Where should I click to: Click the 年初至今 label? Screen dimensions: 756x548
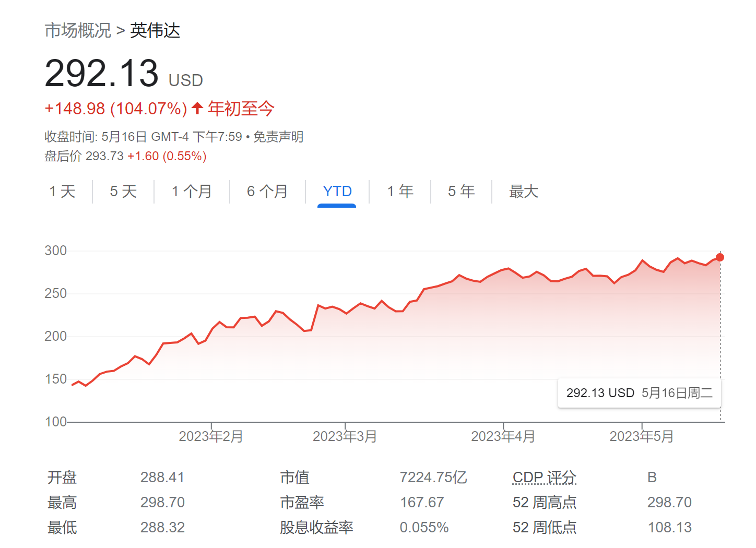click(241, 109)
